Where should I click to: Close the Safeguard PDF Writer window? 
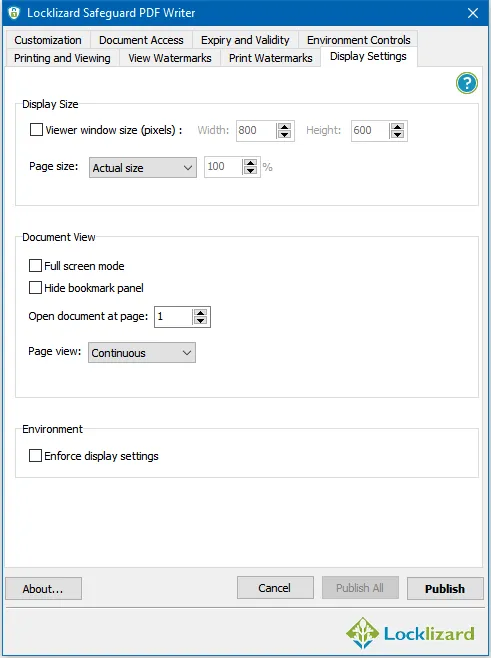pyautogui.click(x=473, y=13)
